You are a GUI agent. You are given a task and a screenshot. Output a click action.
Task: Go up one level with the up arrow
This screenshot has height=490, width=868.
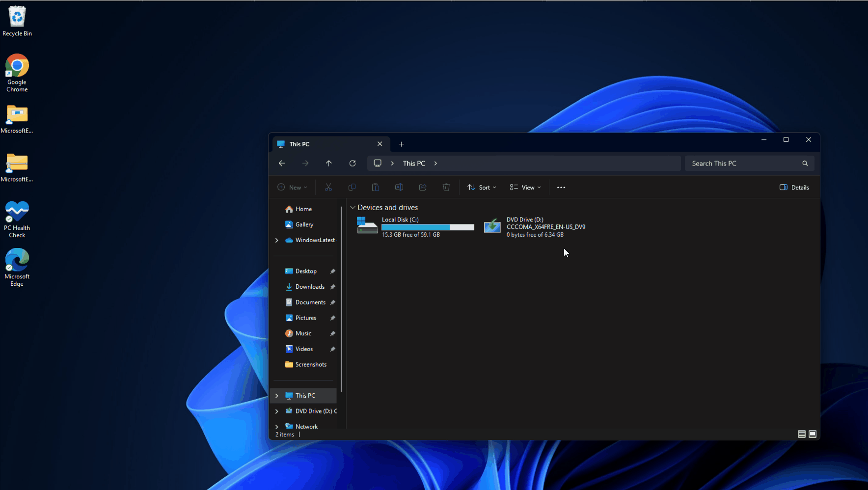point(329,163)
